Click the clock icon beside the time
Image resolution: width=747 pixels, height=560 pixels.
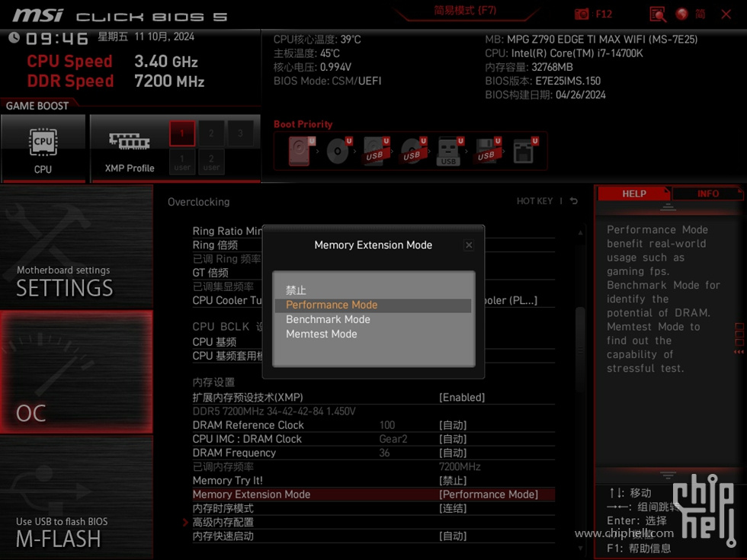(x=14, y=37)
